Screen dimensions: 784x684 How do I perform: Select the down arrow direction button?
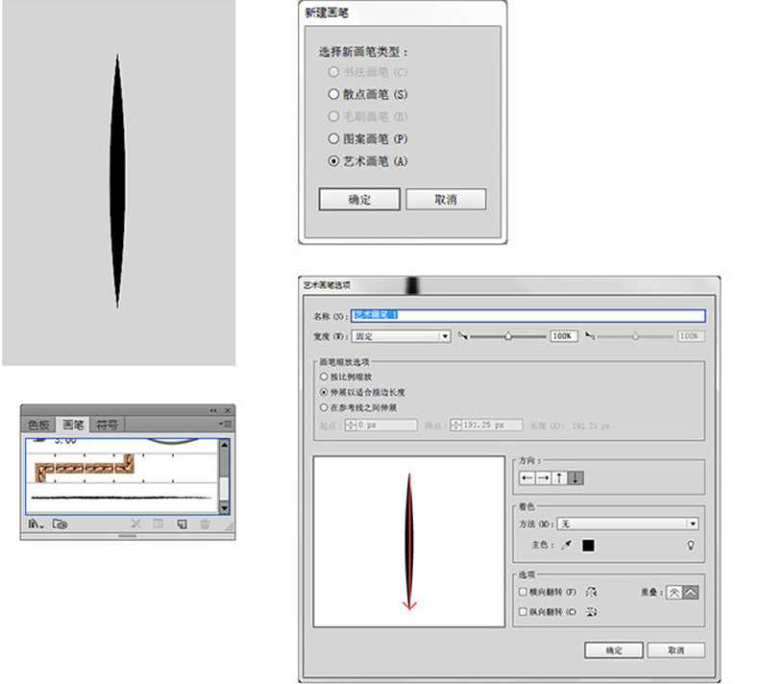(576, 477)
